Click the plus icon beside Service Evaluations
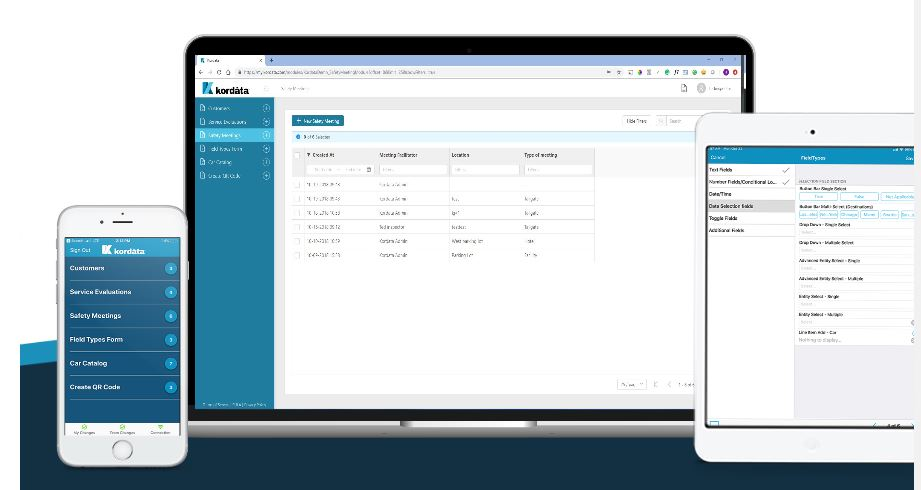Image resolution: width=921 pixels, height=490 pixels. 266,122
